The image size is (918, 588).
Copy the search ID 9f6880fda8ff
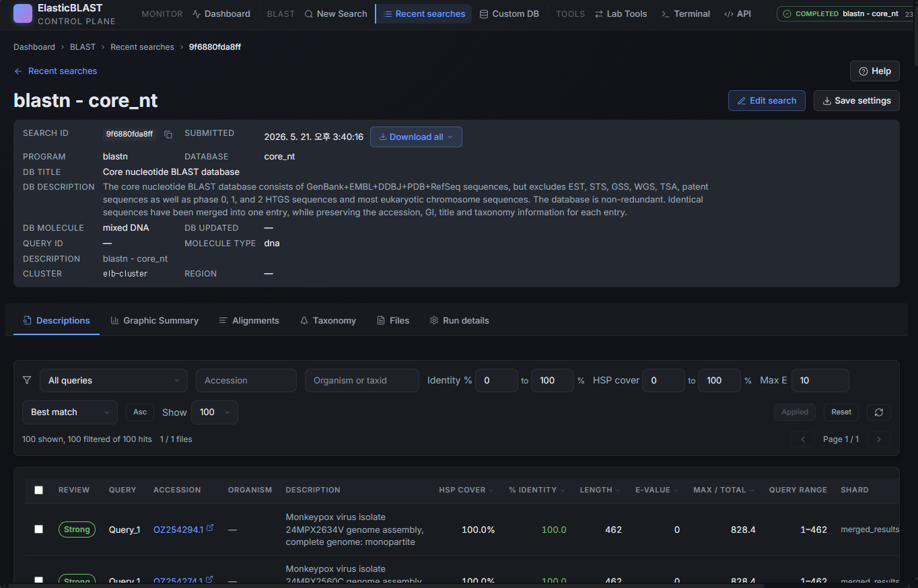pos(168,135)
